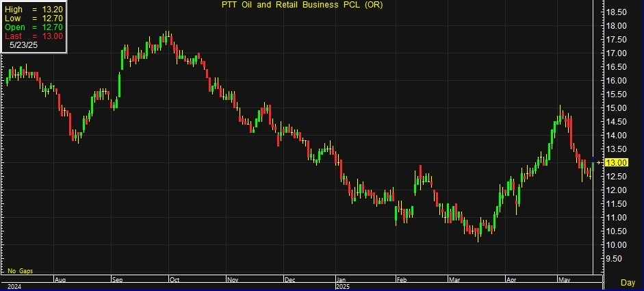
Task: Click the 14.00 price axis label
Action: tap(617, 135)
